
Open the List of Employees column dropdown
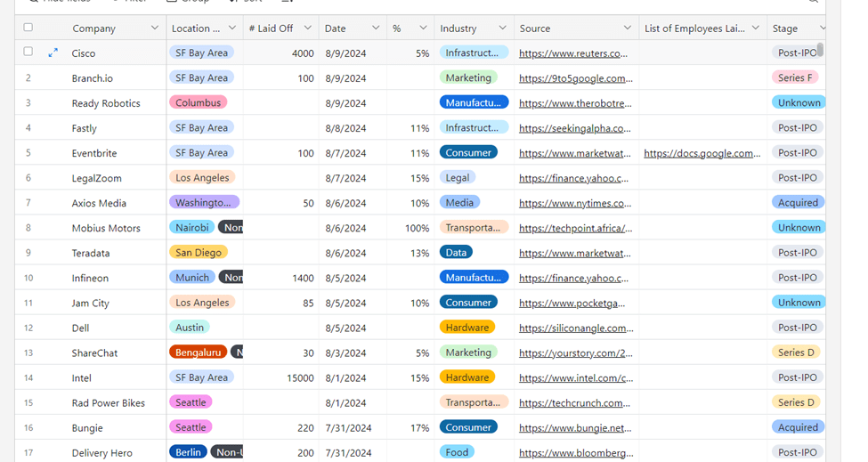[x=756, y=28]
